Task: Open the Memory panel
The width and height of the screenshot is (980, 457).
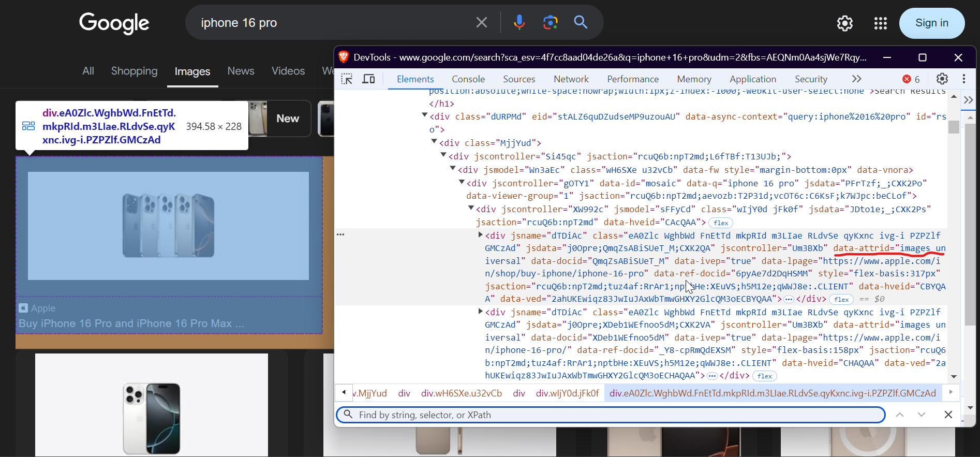Action: coord(694,79)
